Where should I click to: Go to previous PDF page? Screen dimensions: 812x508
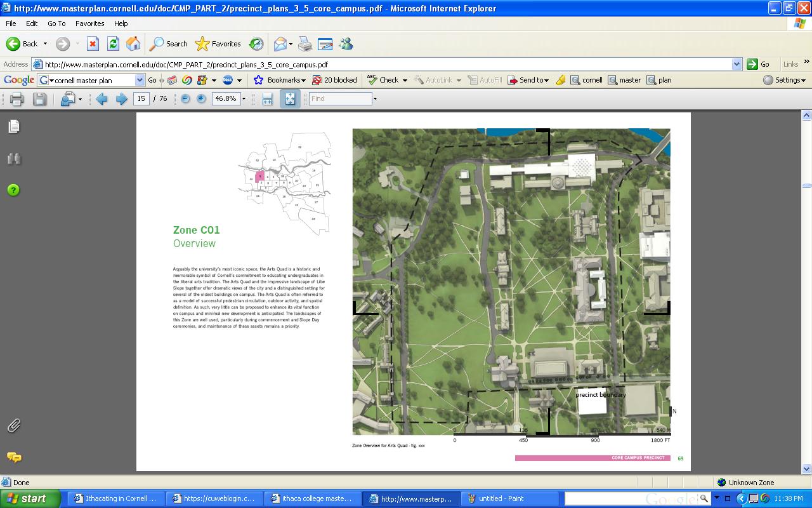click(101, 98)
